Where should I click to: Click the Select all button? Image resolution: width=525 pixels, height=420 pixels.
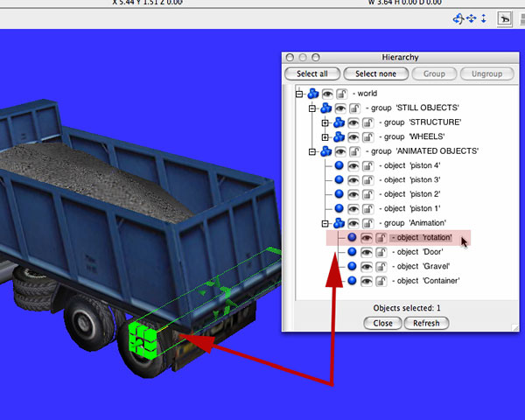pyautogui.click(x=312, y=73)
